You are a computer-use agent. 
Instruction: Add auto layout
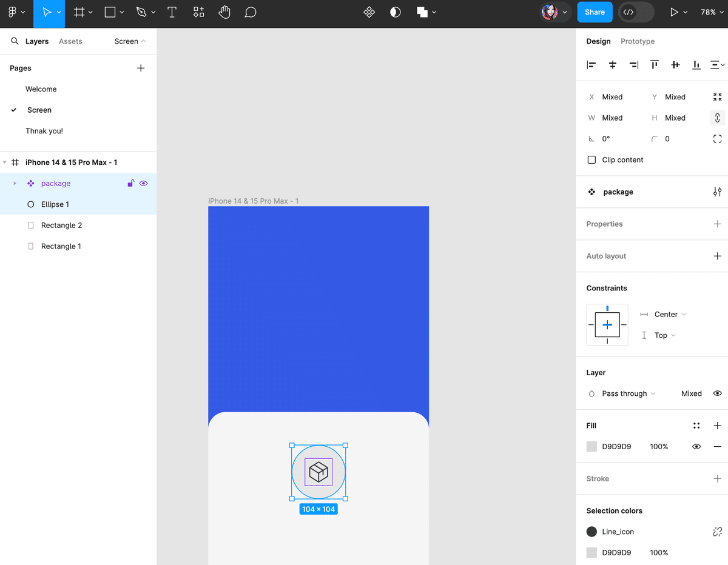point(718,256)
